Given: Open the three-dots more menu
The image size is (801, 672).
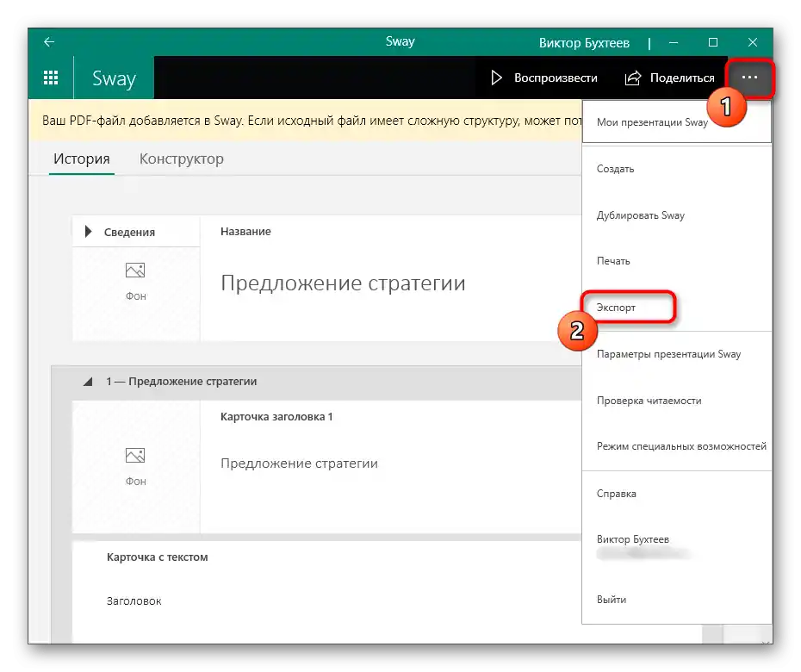Looking at the screenshot, I should click(749, 78).
